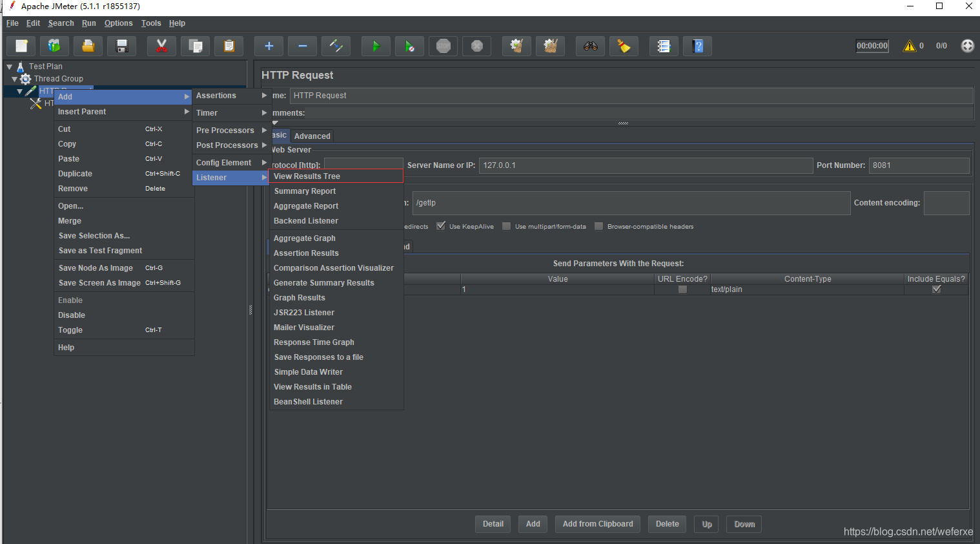Open the Post Processors submenu
Image resolution: width=980 pixels, height=544 pixels.
[230, 145]
